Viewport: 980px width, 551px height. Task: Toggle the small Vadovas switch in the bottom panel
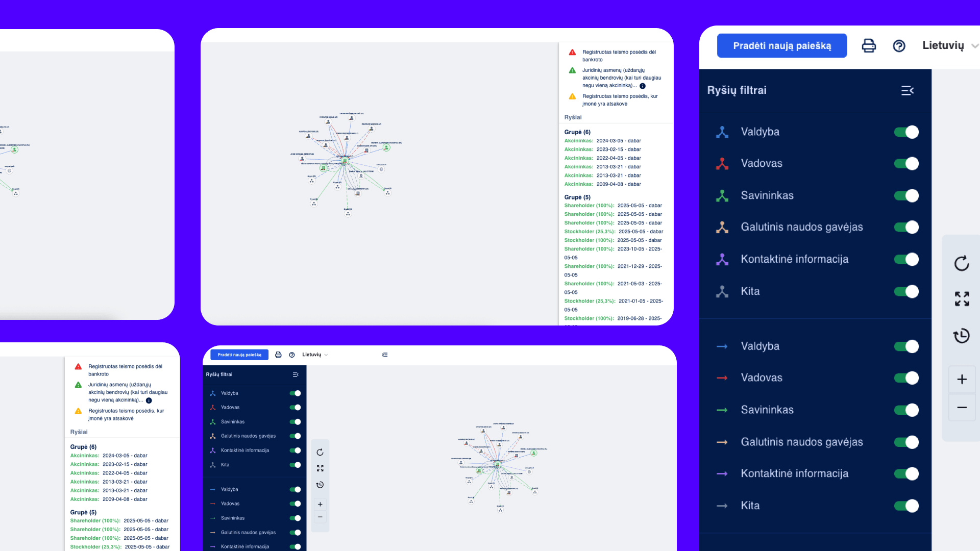(x=295, y=408)
